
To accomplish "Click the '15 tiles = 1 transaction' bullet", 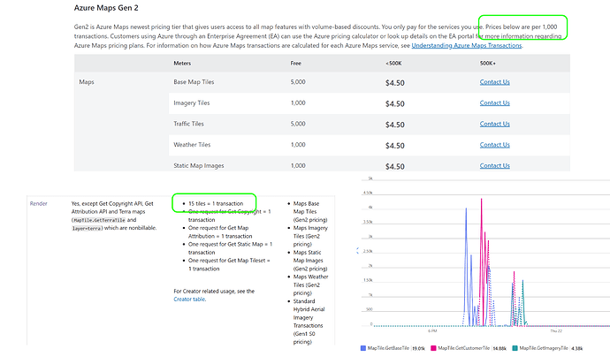I will coord(216,203).
